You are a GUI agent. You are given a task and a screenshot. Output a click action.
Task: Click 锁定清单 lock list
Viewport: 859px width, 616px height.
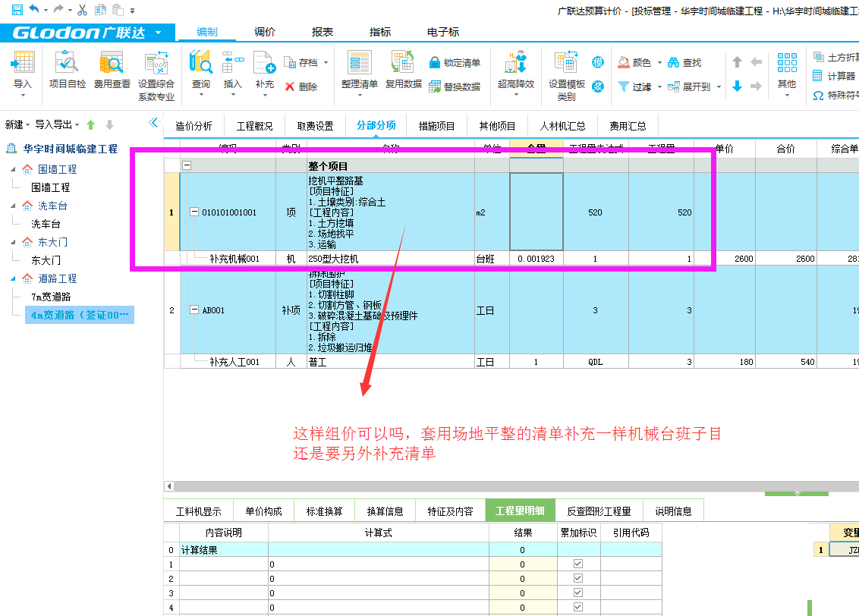455,62
